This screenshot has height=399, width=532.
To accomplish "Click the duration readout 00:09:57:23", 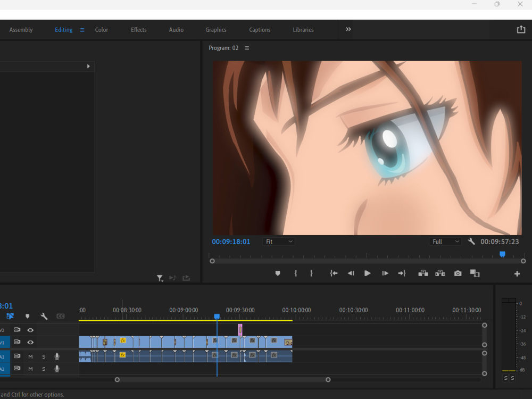I will click(500, 242).
